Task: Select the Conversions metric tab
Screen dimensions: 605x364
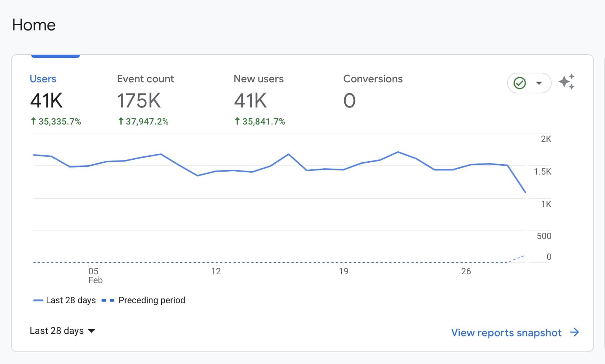Action: 373,79
